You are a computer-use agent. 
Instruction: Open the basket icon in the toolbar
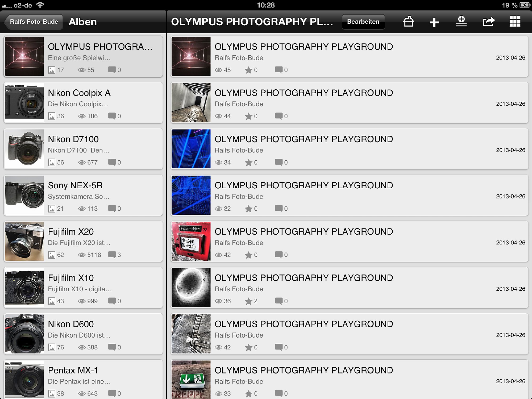point(408,22)
